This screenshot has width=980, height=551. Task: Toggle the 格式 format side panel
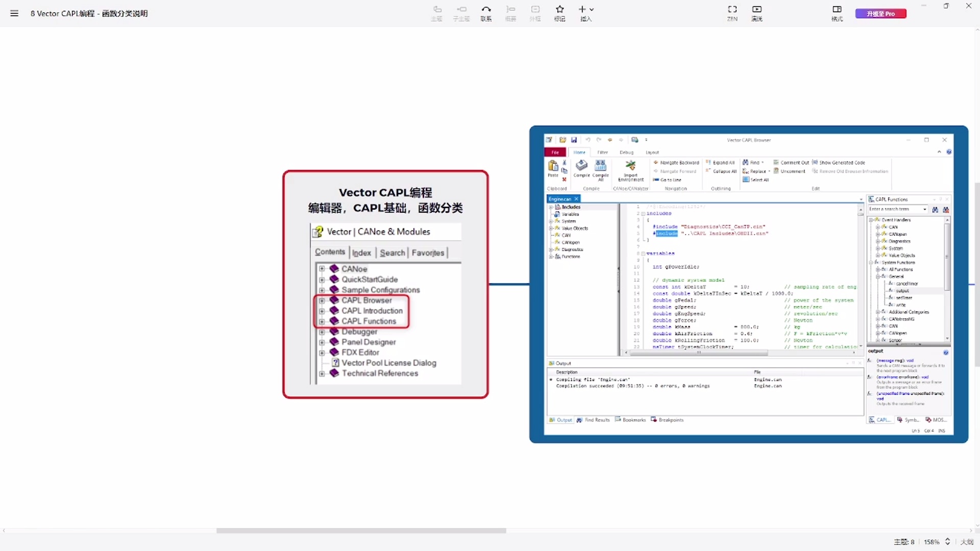(837, 13)
